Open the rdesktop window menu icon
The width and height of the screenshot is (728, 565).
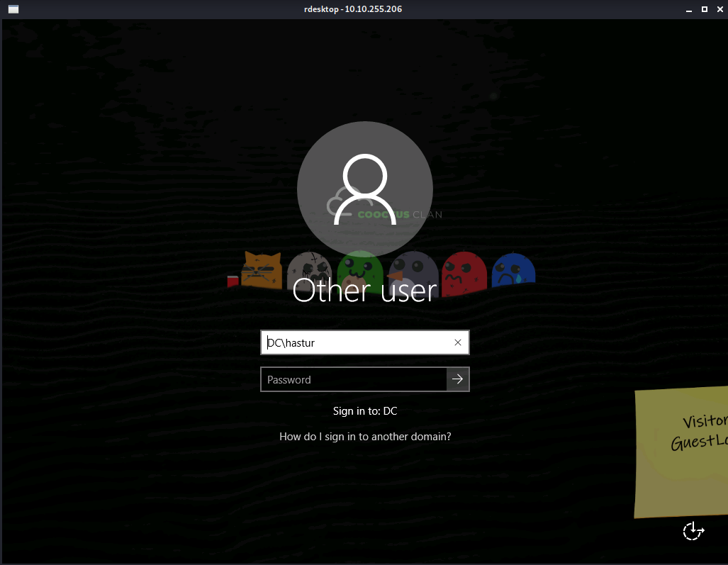point(13,9)
